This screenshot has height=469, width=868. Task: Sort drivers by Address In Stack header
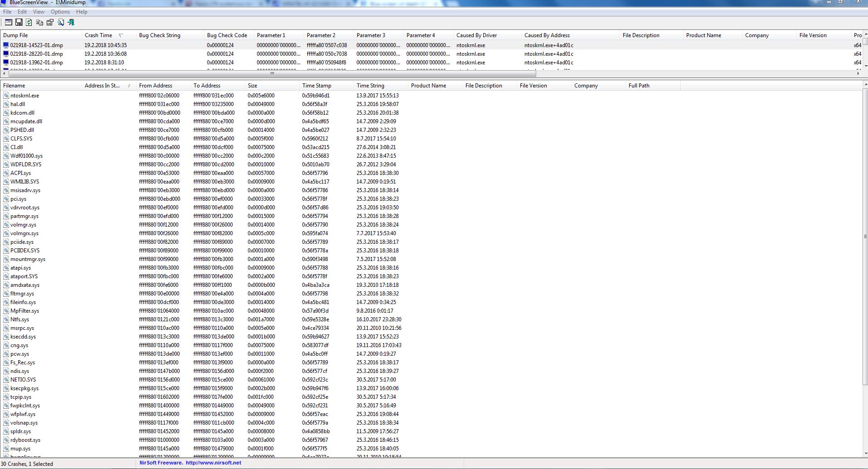coord(109,86)
